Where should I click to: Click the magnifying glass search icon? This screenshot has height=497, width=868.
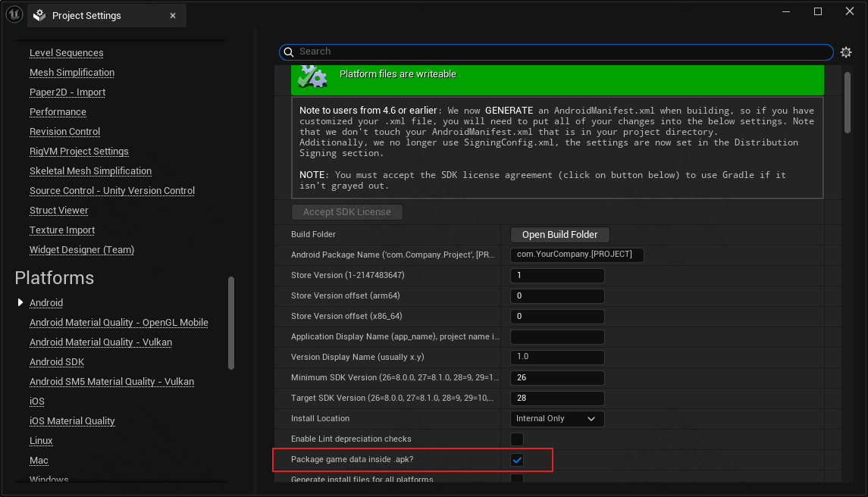tap(289, 52)
